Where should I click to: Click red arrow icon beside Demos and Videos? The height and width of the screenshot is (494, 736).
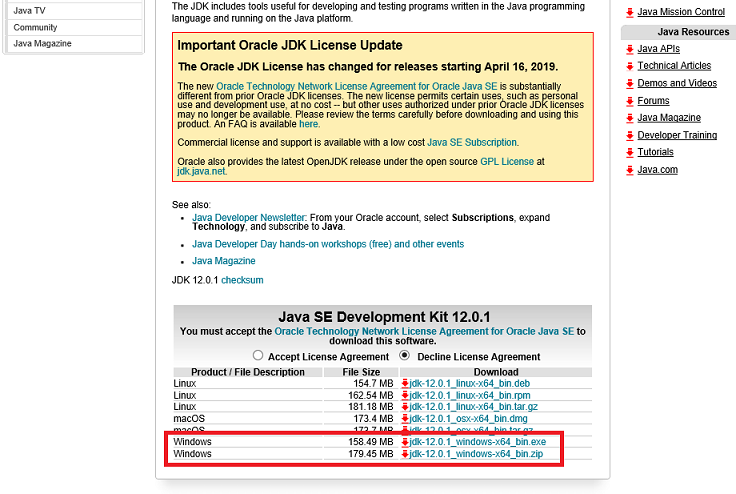[630, 84]
